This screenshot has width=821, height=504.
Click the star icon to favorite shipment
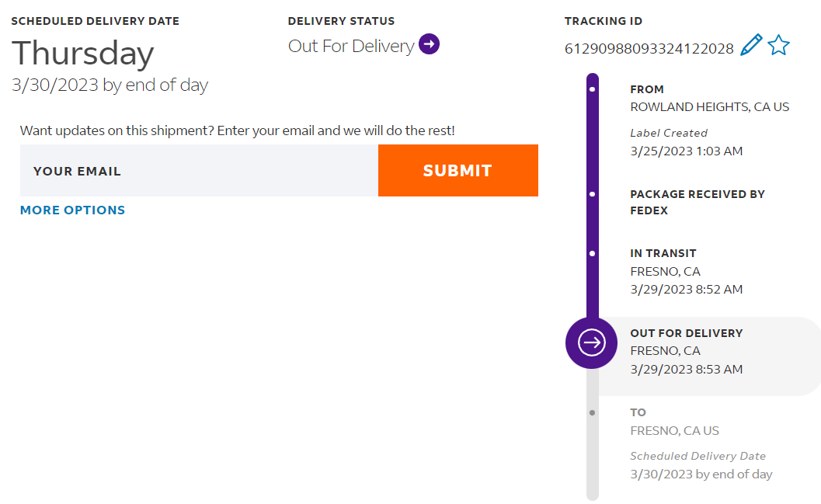point(778,45)
